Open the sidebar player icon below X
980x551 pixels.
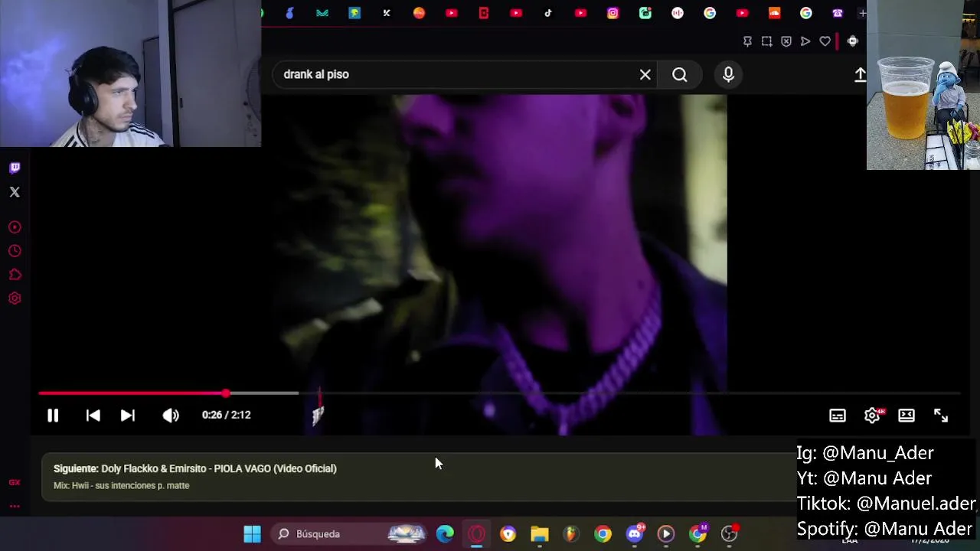click(x=15, y=227)
